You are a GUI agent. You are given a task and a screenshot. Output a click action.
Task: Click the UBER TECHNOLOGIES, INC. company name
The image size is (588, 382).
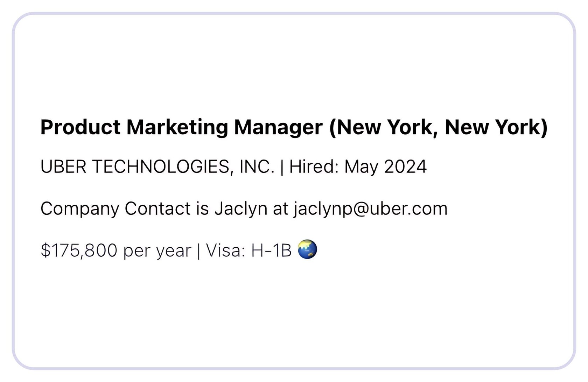(x=157, y=167)
